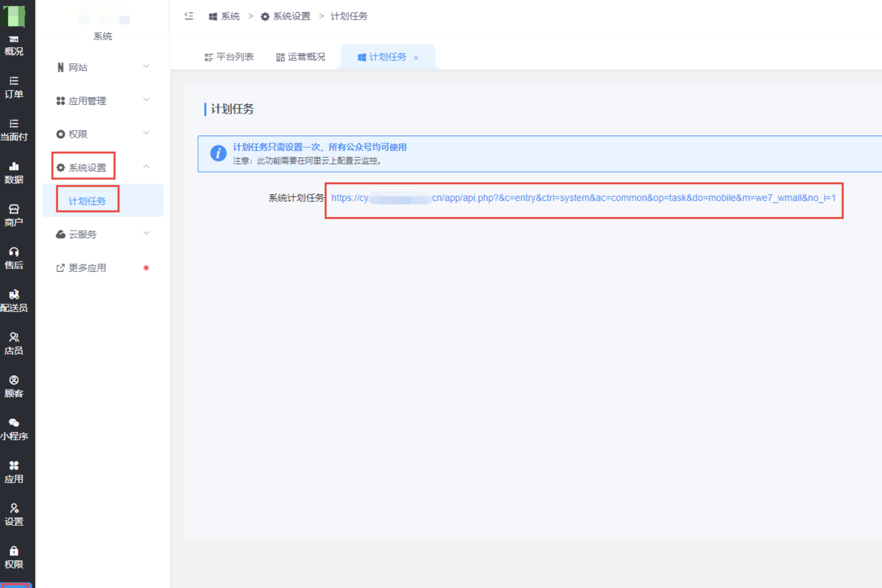Click the blue info icon in notice

[x=218, y=153]
